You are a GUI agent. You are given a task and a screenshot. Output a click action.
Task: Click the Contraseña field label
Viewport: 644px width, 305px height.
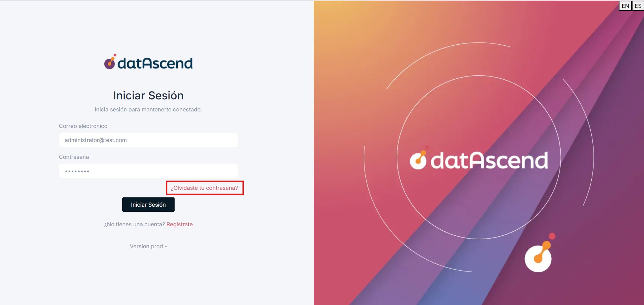point(74,157)
